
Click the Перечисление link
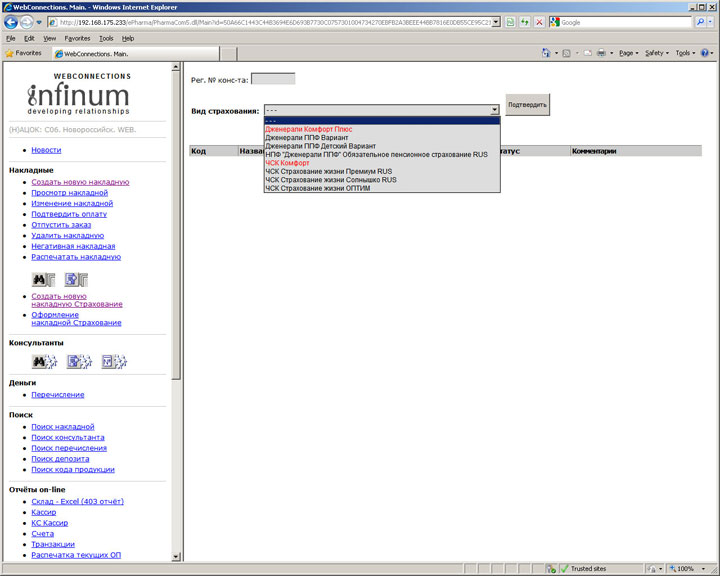tap(58, 395)
